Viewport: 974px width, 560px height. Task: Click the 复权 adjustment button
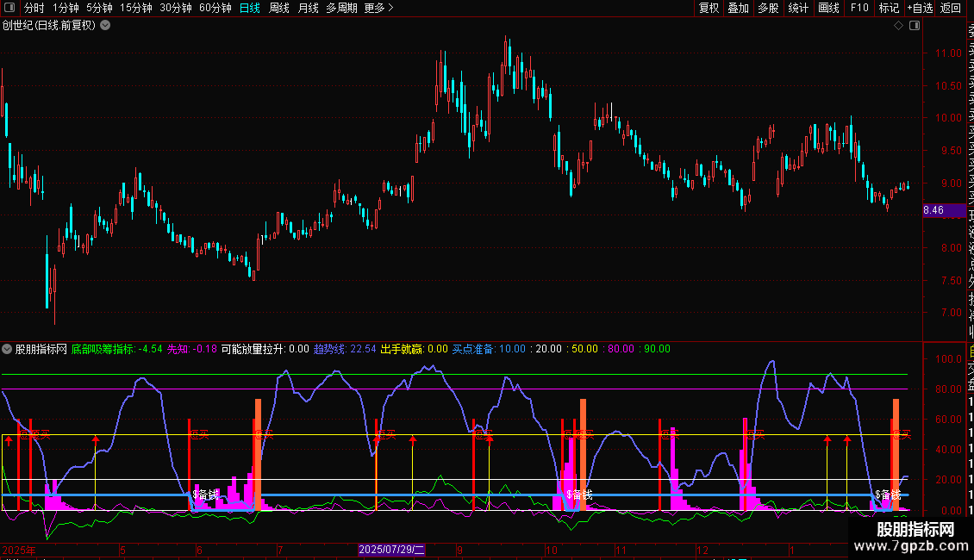(x=709, y=8)
